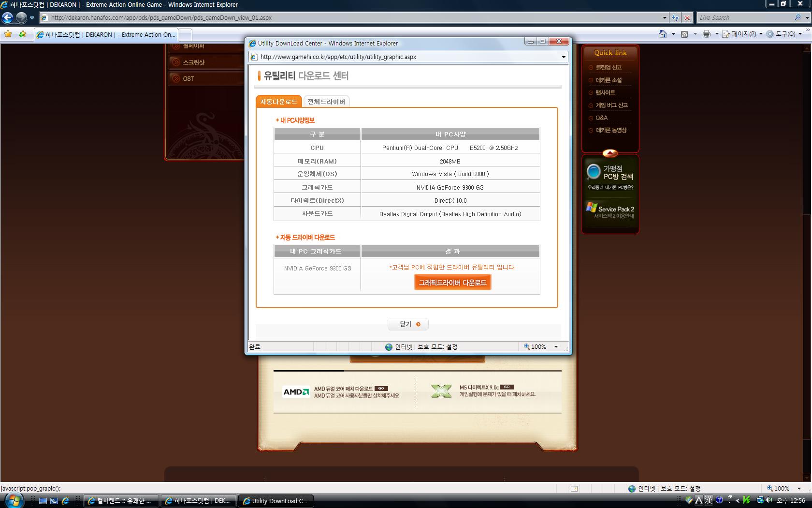The width and height of the screenshot is (812, 508).
Task: Open the recent pages dropdown beside forward button
Action: (x=32, y=18)
